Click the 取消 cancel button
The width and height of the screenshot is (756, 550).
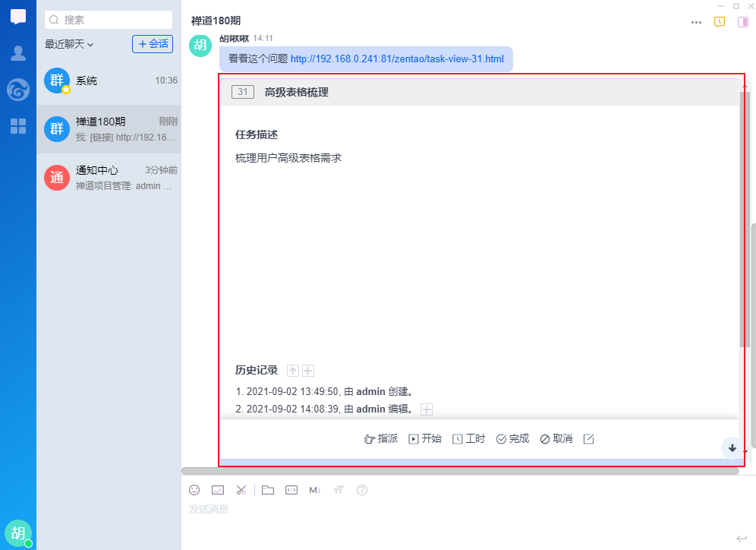[x=556, y=438]
